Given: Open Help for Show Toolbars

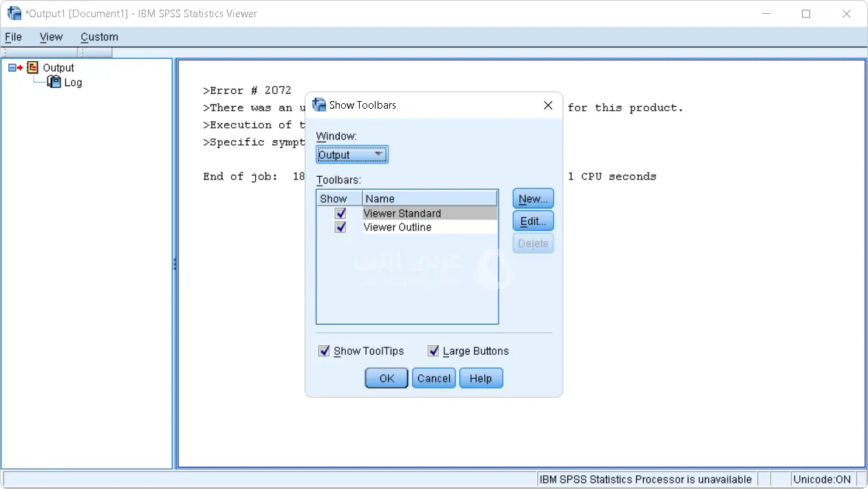Looking at the screenshot, I should click(x=481, y=378).
